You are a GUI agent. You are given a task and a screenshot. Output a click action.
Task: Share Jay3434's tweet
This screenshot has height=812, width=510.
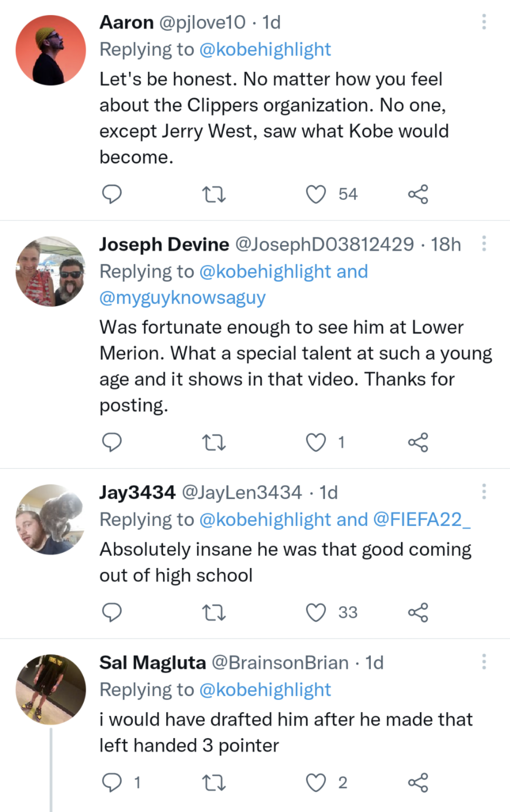point(418,613)
